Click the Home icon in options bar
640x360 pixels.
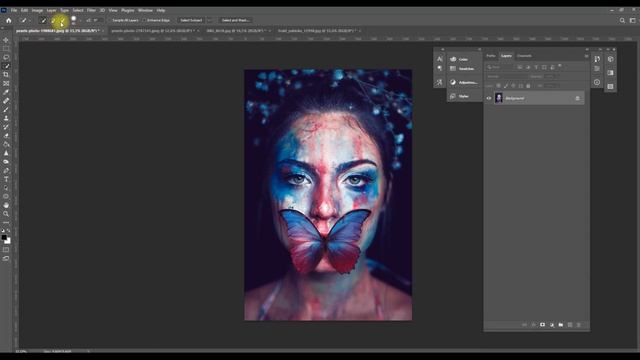tap(9, 20)
